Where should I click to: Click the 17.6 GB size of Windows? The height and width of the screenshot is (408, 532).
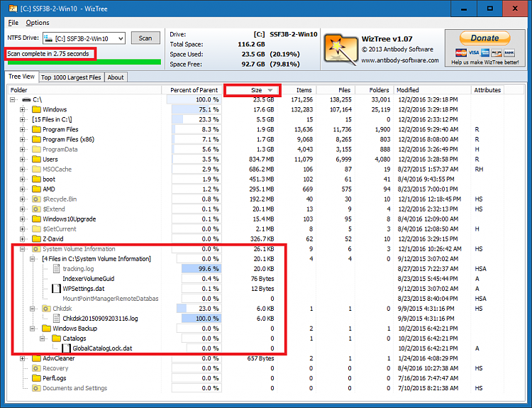coord(264,109)
